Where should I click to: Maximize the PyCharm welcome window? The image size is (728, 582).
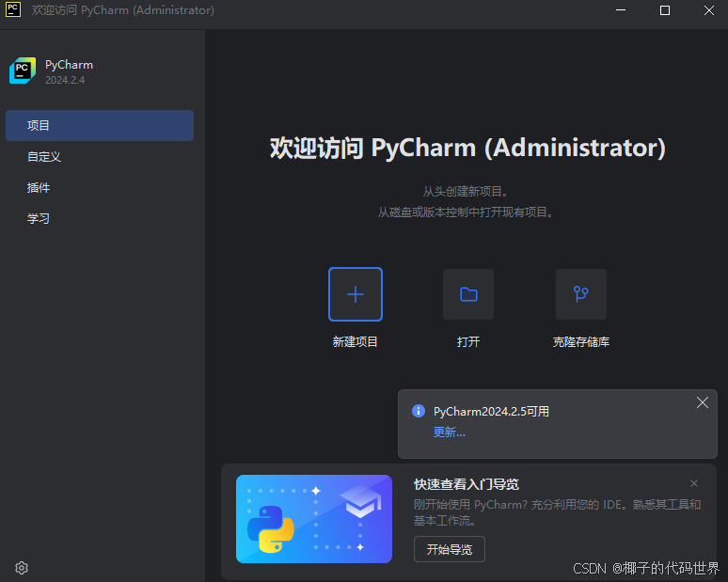665,9
